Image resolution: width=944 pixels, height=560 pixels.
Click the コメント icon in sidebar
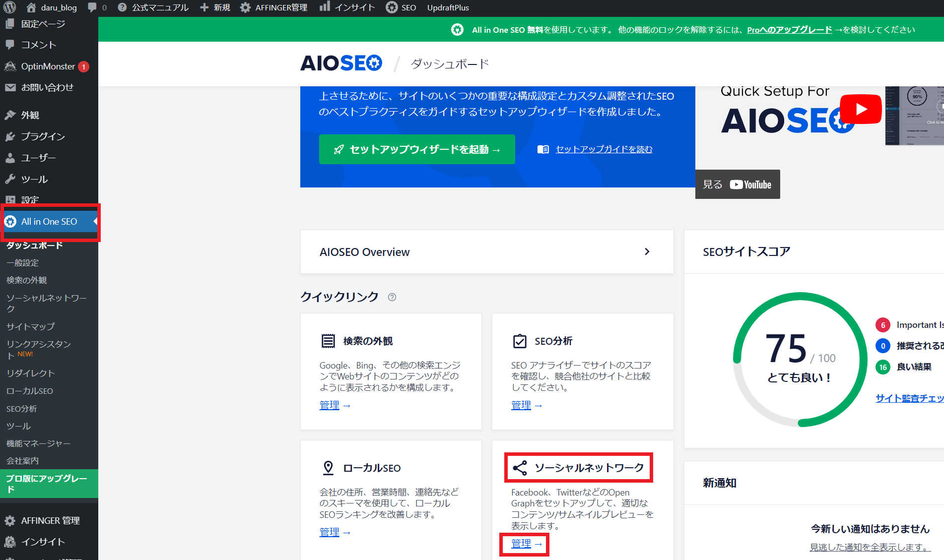point(10,45)
